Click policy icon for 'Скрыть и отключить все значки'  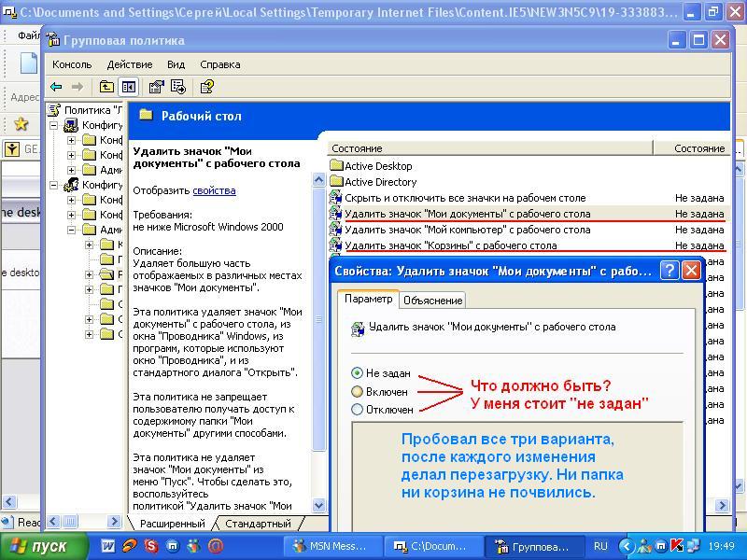pyautogui.click(x=336, y=198)
